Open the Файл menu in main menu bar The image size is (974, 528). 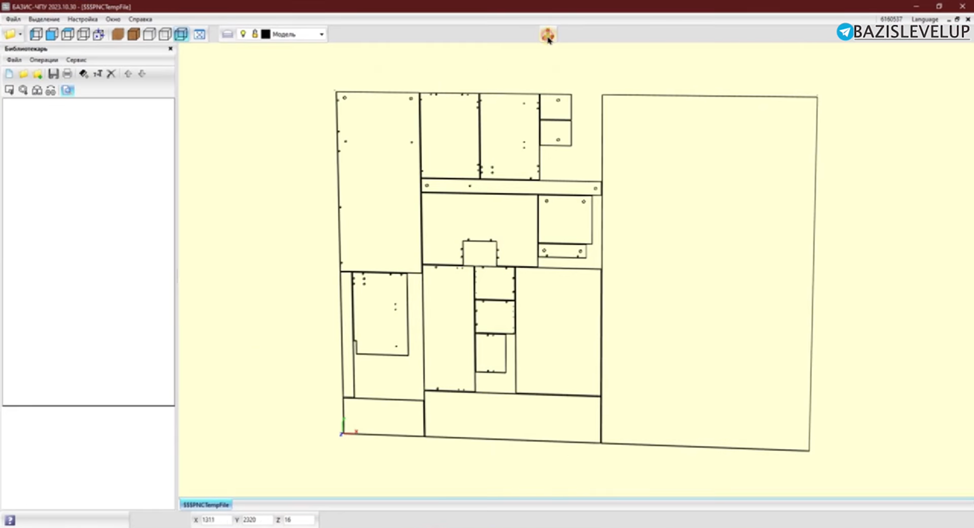[13, 19]
